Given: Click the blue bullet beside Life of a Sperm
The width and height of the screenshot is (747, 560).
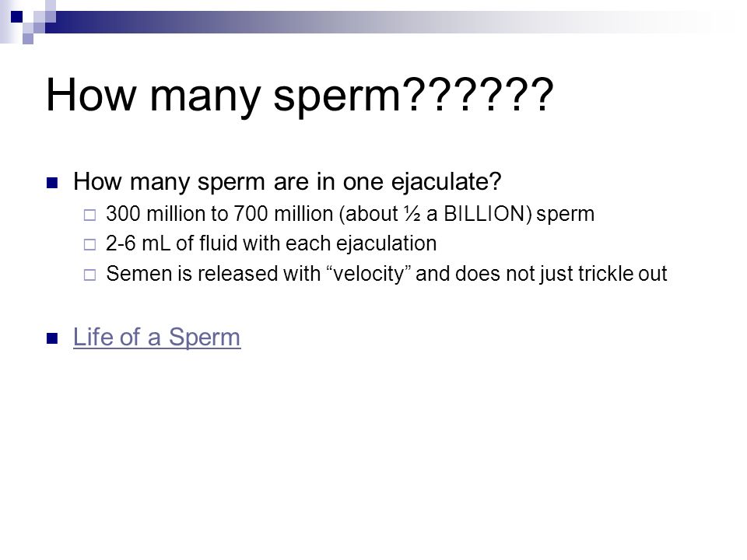Looking at the screenshot, I should tap(52, 338).
